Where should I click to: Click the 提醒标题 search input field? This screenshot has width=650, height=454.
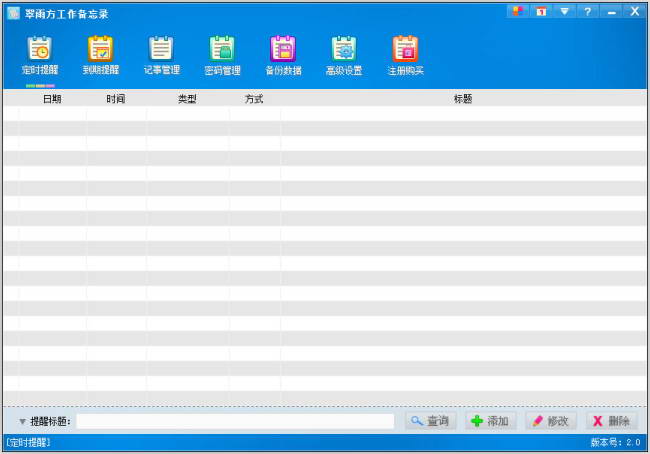235,421
